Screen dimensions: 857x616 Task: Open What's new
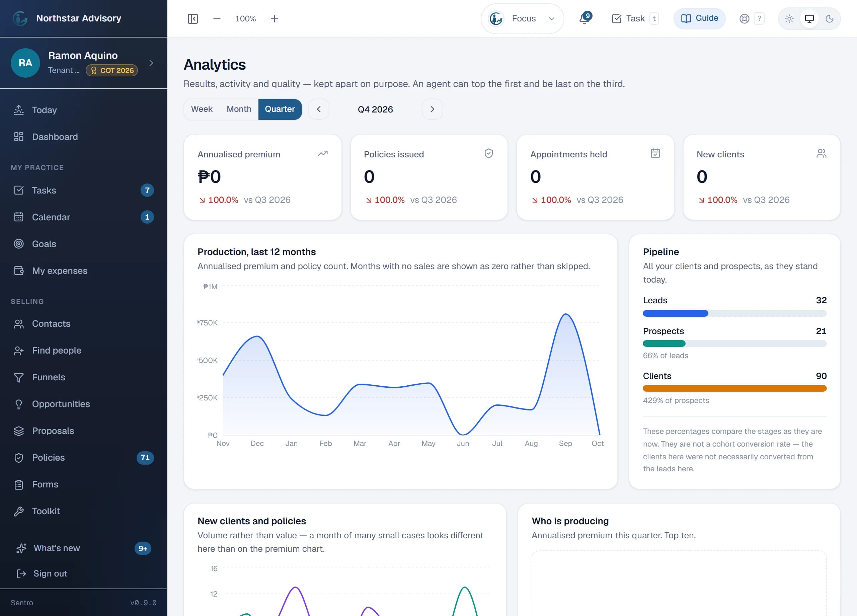pyautogui.click(x=83, y=548)
